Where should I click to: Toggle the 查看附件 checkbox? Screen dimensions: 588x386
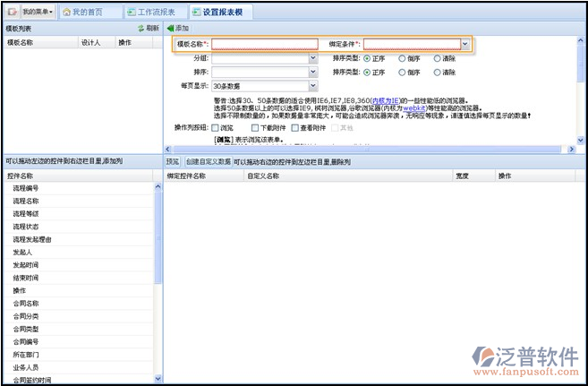(x=295, y=128)
